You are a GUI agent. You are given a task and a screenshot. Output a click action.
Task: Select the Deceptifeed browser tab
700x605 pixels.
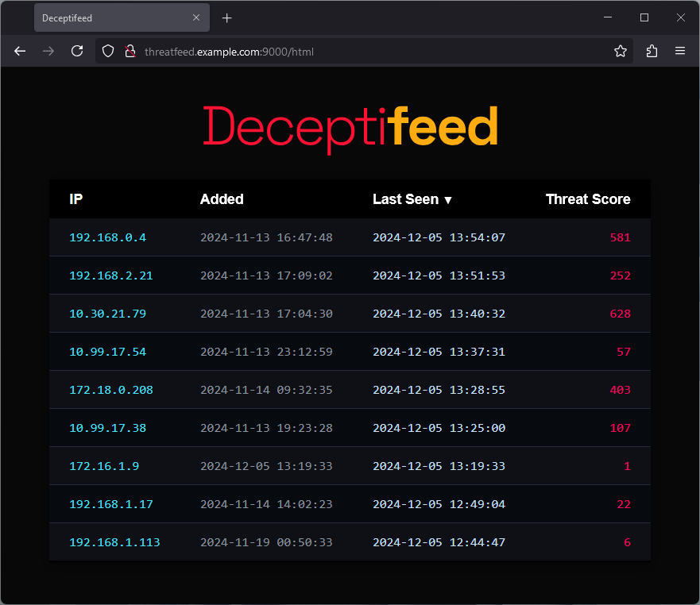coord(111,17)
